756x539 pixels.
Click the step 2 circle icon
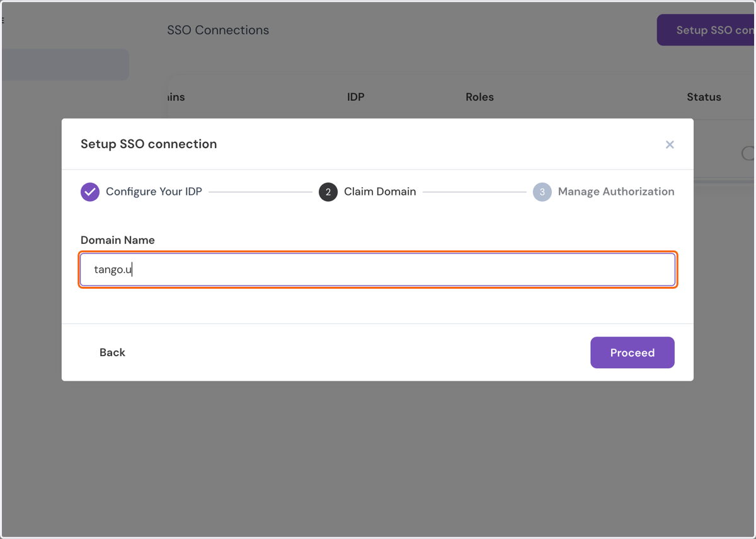coord(328,192)
